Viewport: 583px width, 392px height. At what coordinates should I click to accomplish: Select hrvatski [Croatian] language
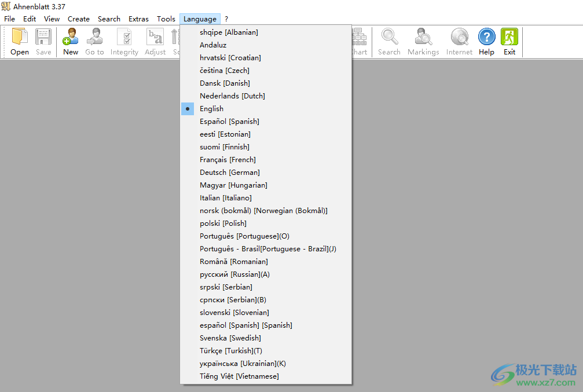point(266,58)
